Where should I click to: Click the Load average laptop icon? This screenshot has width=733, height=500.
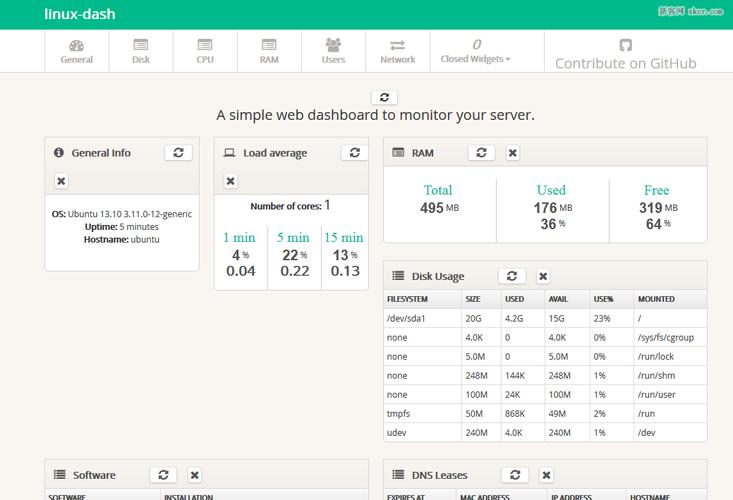pos(229,153)
